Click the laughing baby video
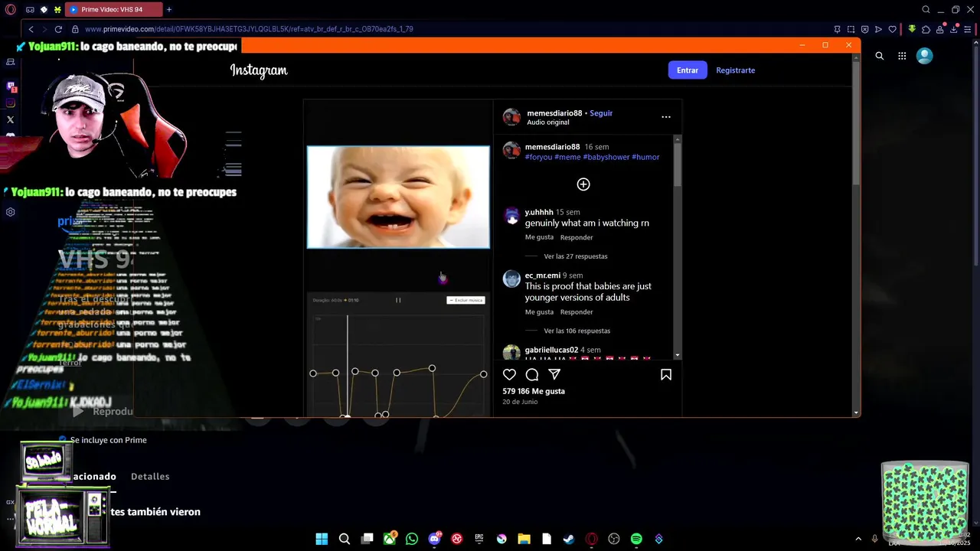Viewport: 980px width, 551px height. pyautogui.click(x=398, y=197)
